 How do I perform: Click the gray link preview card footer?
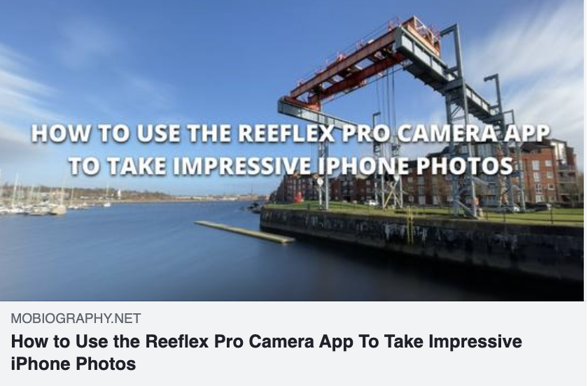click(292, 343)
